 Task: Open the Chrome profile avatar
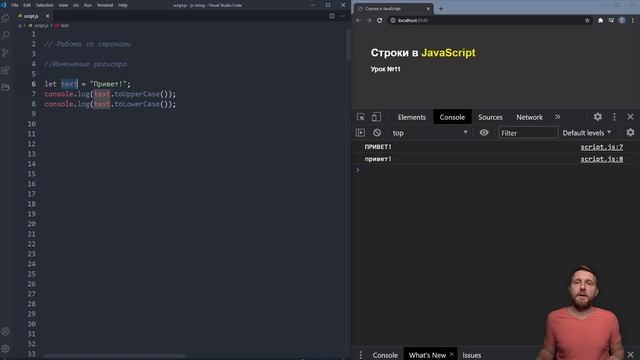pos(622,20)
